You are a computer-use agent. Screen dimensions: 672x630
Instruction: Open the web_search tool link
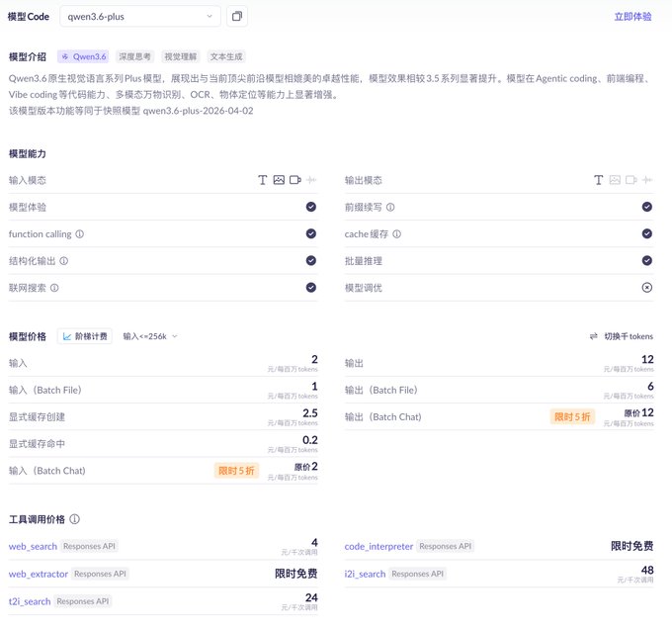33,546
